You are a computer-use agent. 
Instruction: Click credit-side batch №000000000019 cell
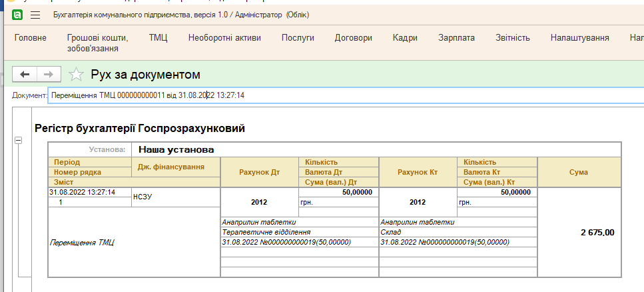458,242
